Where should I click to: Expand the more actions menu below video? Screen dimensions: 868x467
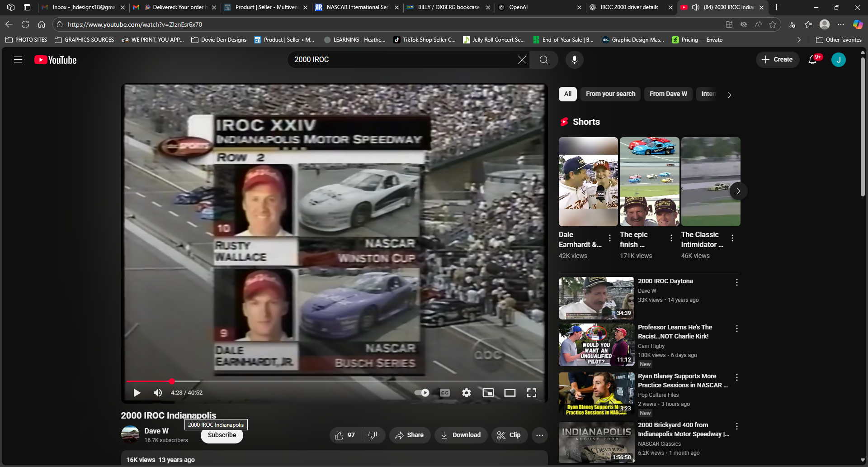[x=539, y=435]
